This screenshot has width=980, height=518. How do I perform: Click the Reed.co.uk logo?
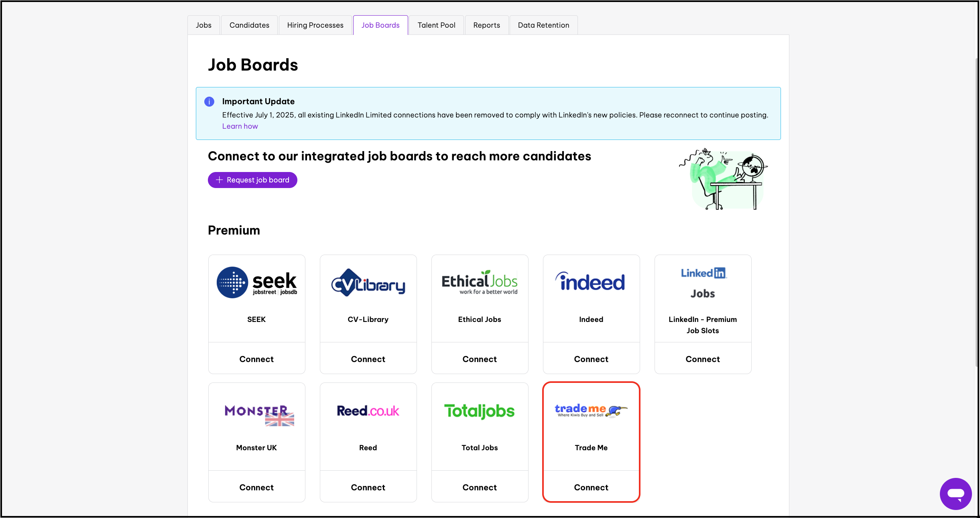(368, 411)
